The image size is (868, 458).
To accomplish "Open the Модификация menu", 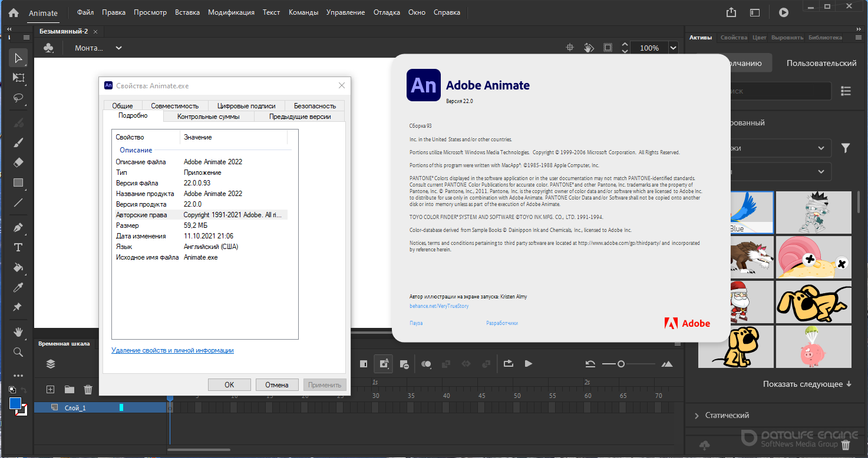I will coord(231,12).
